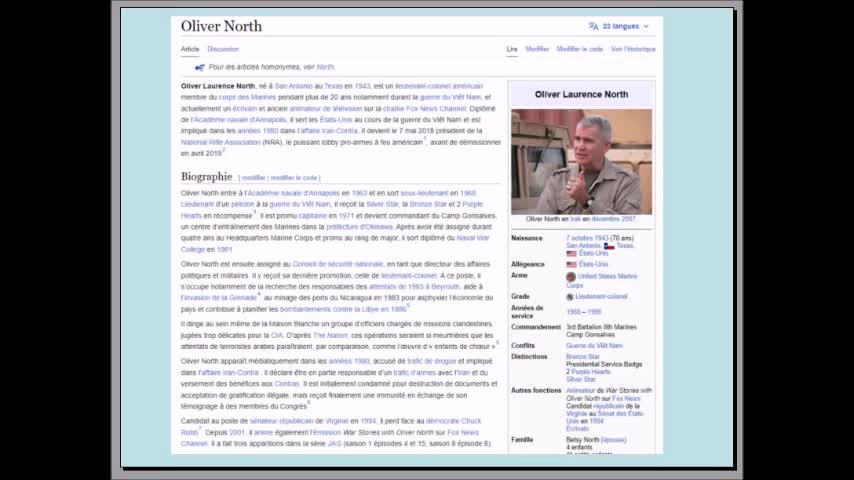Open the Silver Star link in Biographie

pos(382,204)
